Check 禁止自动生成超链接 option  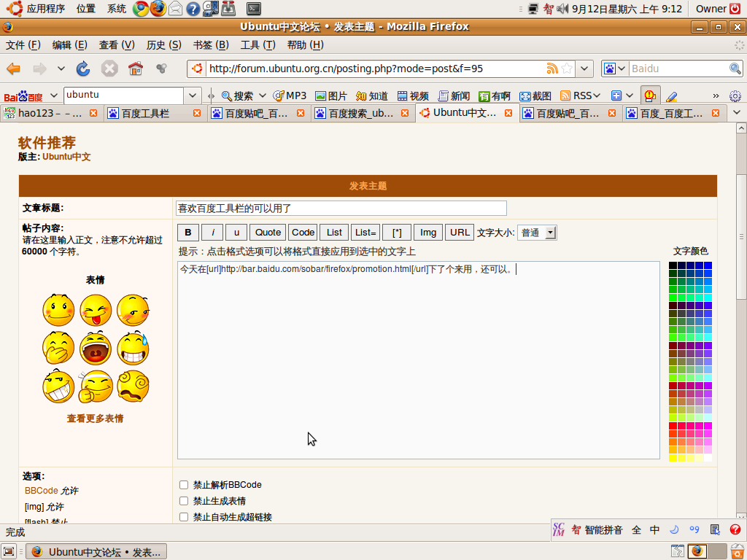[184, 517]
